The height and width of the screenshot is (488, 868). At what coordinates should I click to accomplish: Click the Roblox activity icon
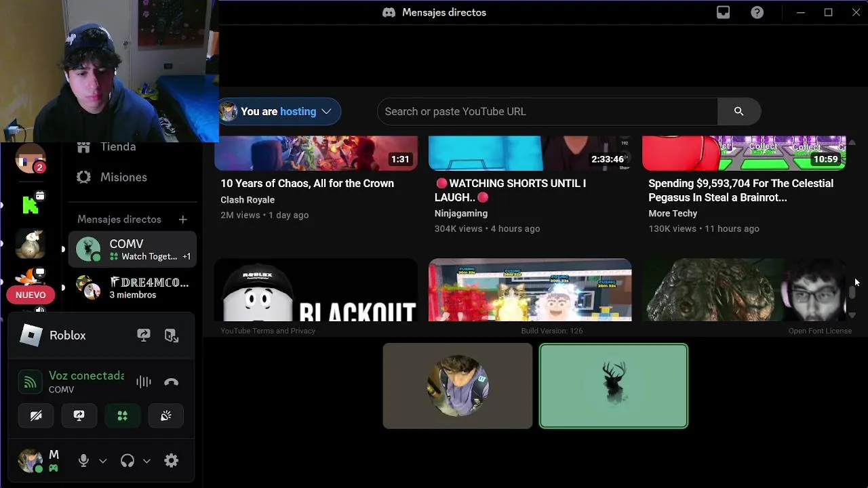coord(31,335)
